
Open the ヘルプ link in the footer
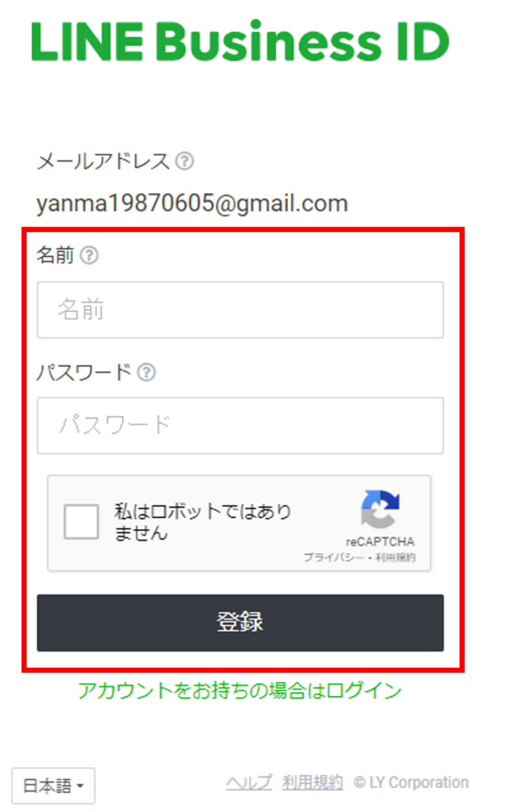[249, 783]
